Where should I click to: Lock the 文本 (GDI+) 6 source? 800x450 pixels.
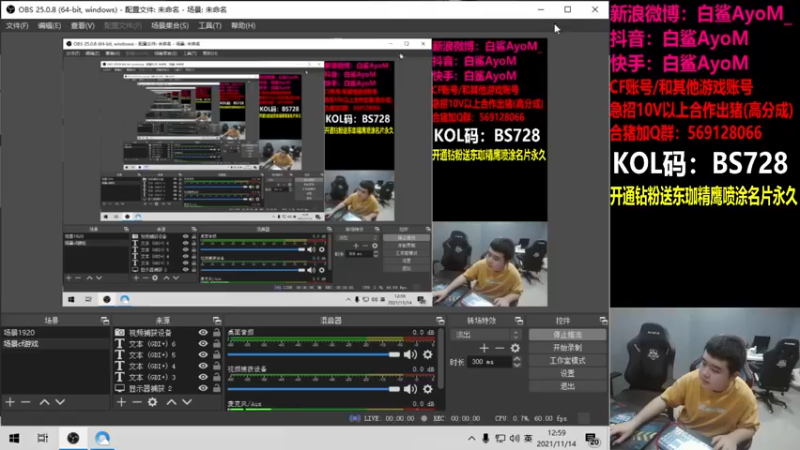(x=216, y=344)
